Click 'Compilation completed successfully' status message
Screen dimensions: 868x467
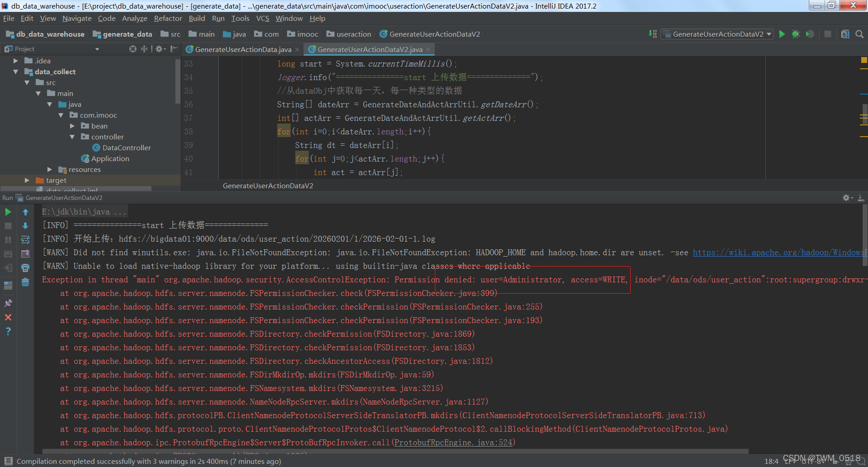[x=149, y=461]
